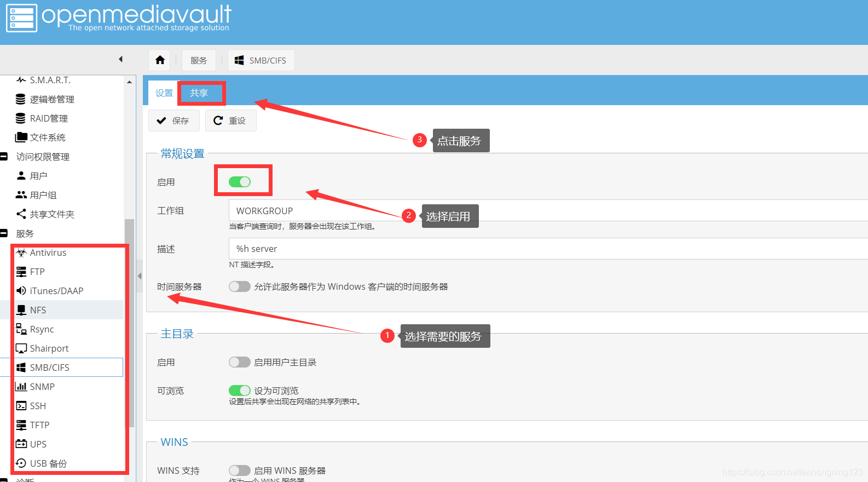Open the 逻辑卷管理 database icon
Viewport: 868px width, 482px height.
(21, 99)
